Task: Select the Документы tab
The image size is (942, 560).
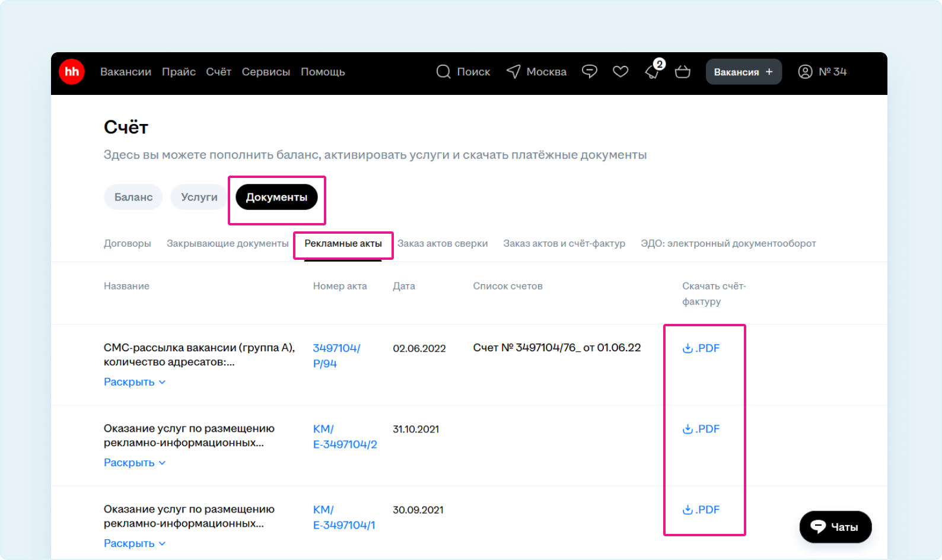Action: (x=276, y=197)
